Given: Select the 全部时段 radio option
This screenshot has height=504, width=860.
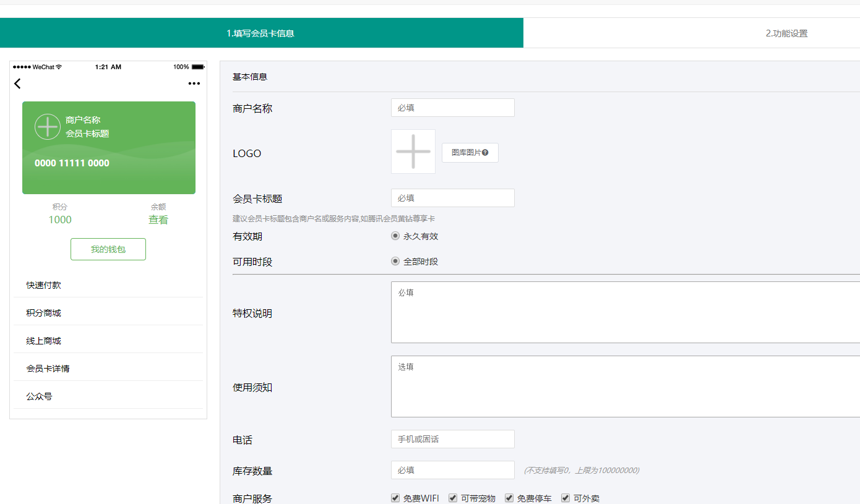Looking at the screenshot, I should [x=395, y=261].
